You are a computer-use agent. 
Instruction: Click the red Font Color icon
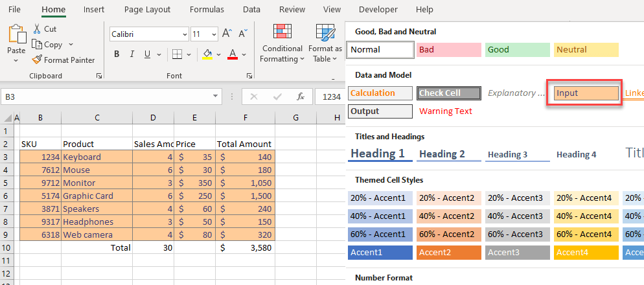[233, 54]
